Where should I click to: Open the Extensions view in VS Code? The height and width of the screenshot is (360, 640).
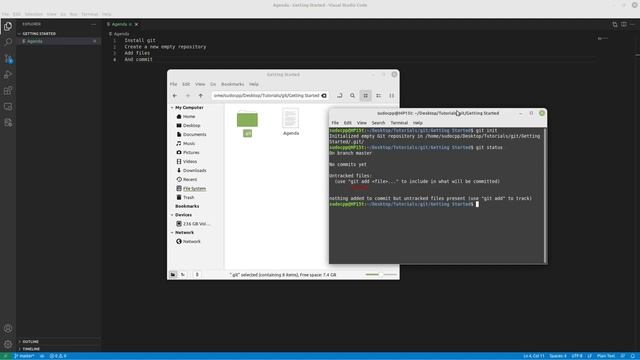pos(8,91)
